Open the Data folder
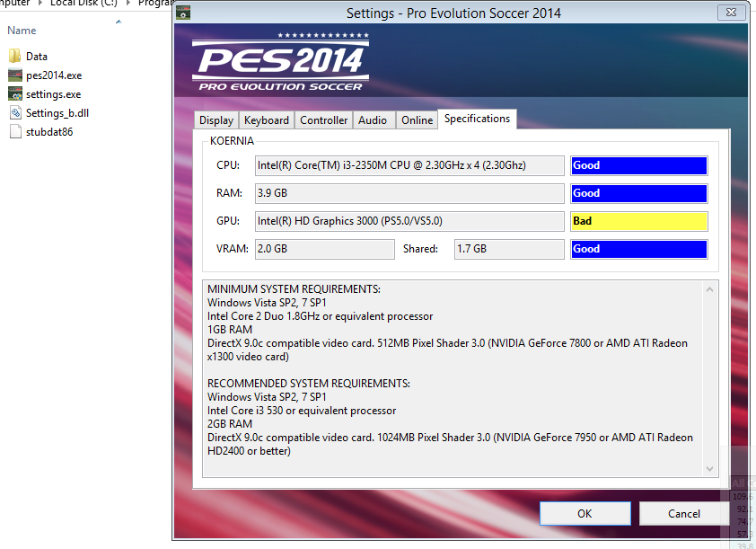 [16, 55]
